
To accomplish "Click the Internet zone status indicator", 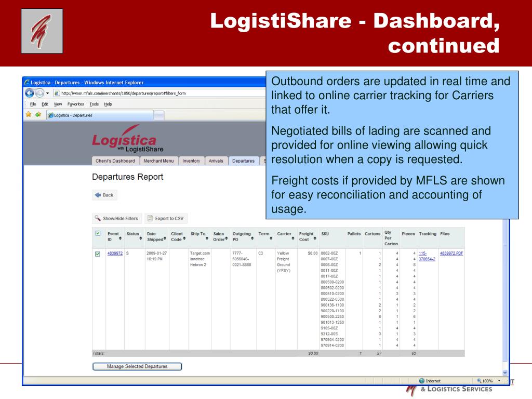I will 430,381.
